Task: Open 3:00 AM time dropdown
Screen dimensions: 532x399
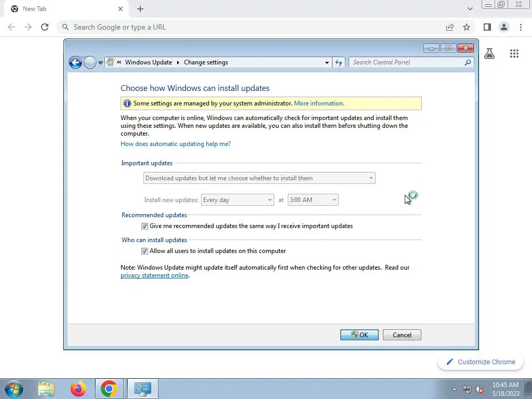Action: pos(313,200)
